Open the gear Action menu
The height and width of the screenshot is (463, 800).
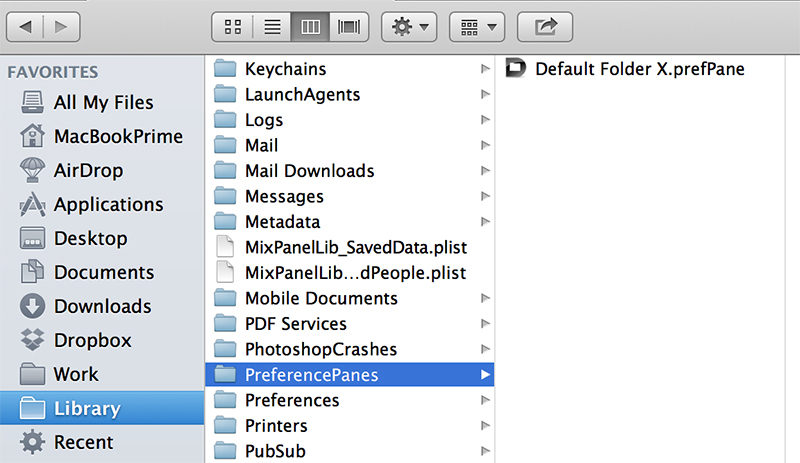[409, 27]
